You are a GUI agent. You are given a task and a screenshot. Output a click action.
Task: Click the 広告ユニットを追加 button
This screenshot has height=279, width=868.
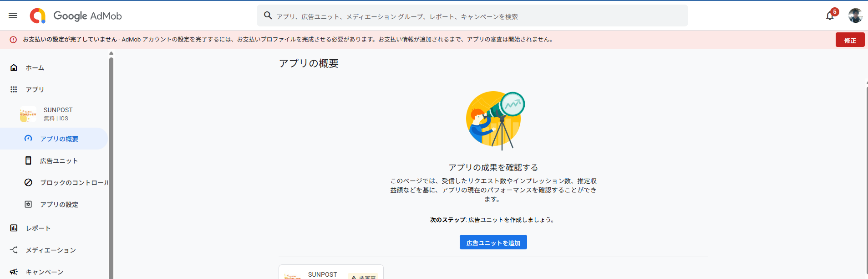pos(493,243)
